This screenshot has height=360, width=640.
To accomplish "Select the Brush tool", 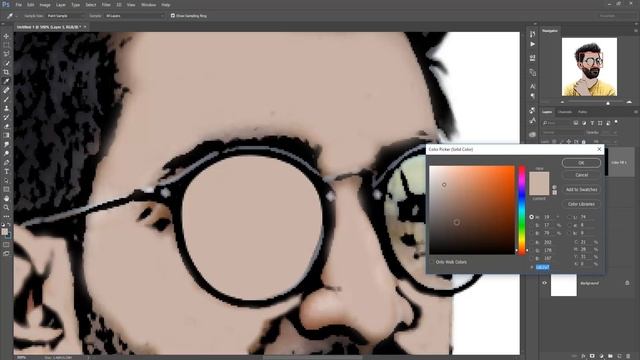I will coord(6,99).
